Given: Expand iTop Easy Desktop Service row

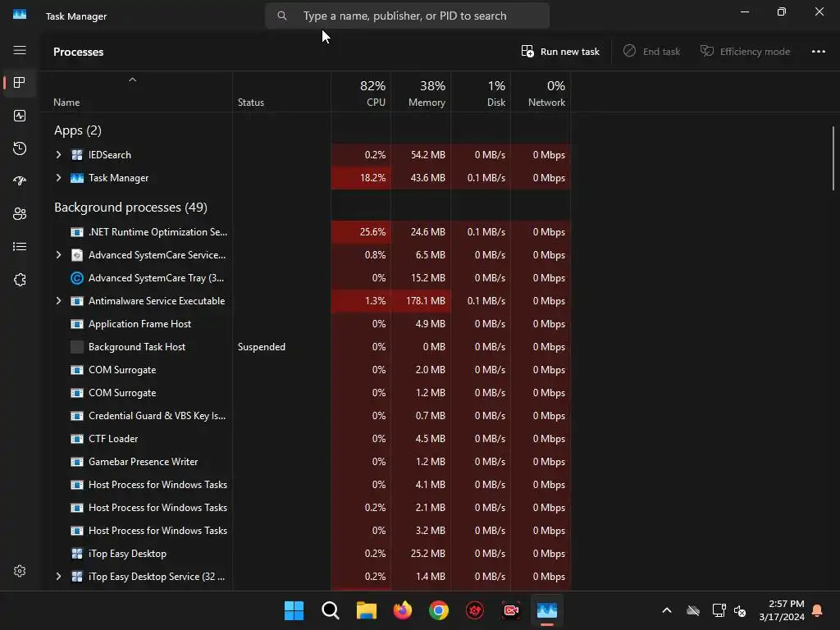Looking at the screenshot, I should 58,577.
